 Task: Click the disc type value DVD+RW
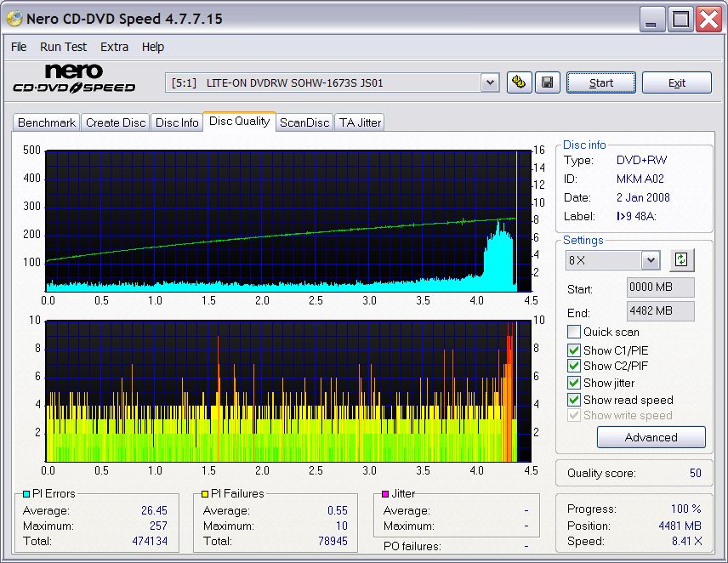coord(641,160)
